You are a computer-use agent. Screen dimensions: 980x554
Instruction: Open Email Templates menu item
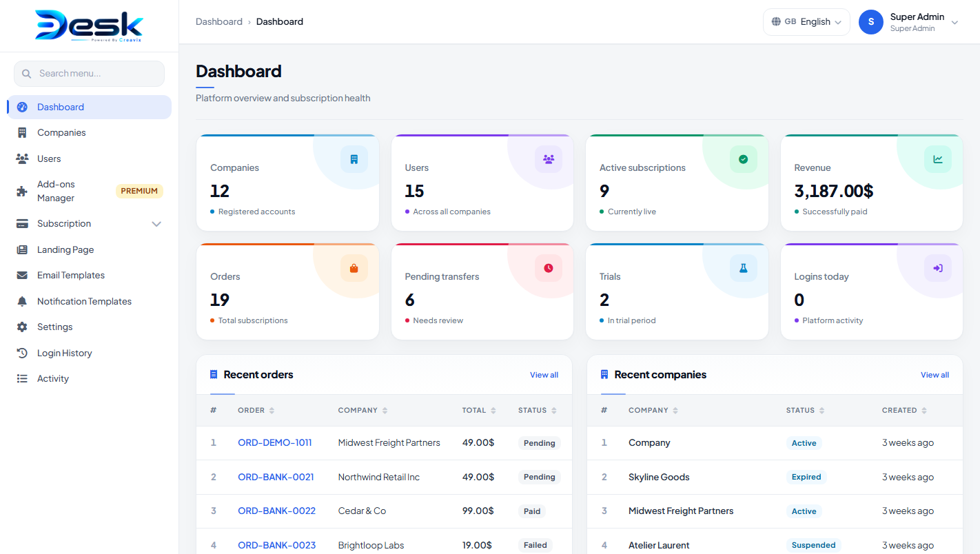[x=89, y=275]
